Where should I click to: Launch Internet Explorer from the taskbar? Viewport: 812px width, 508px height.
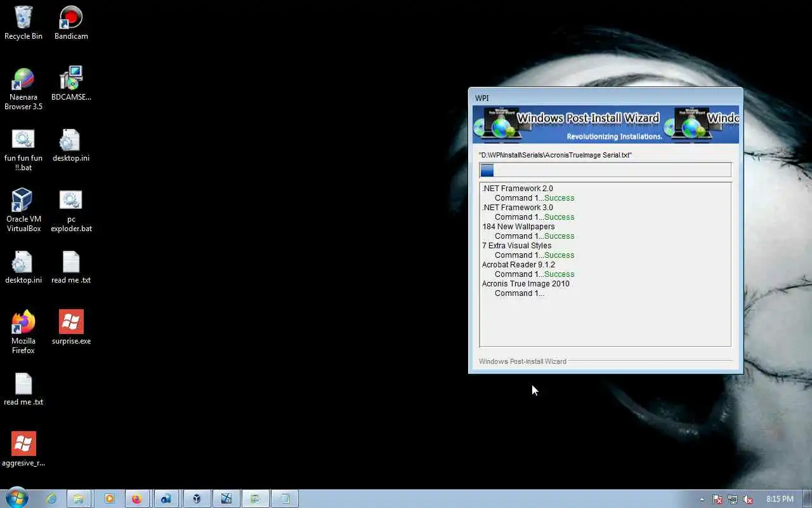tap(51, 499)
